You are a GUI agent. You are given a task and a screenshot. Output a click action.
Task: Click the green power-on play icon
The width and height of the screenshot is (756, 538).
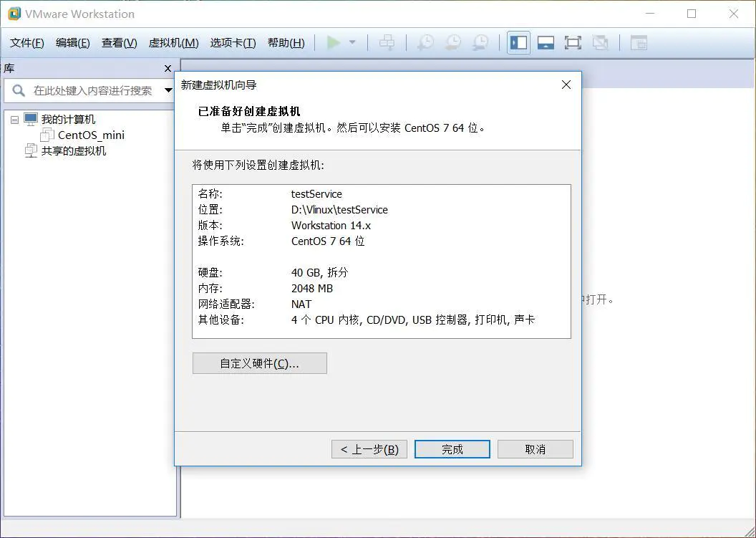click(x=333, y=42)
